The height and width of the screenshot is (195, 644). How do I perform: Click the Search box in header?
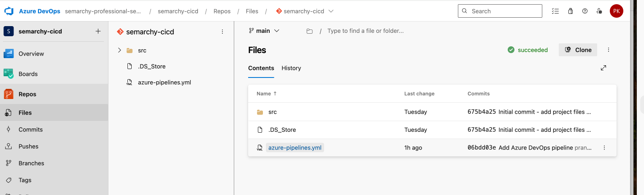pyautogui.click(x=500, y=11)
